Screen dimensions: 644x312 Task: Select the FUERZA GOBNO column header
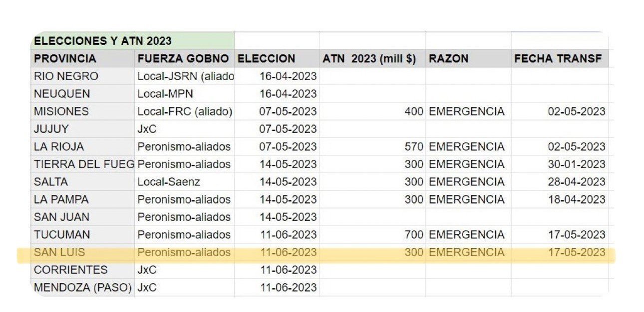click(x=183, y=58)
